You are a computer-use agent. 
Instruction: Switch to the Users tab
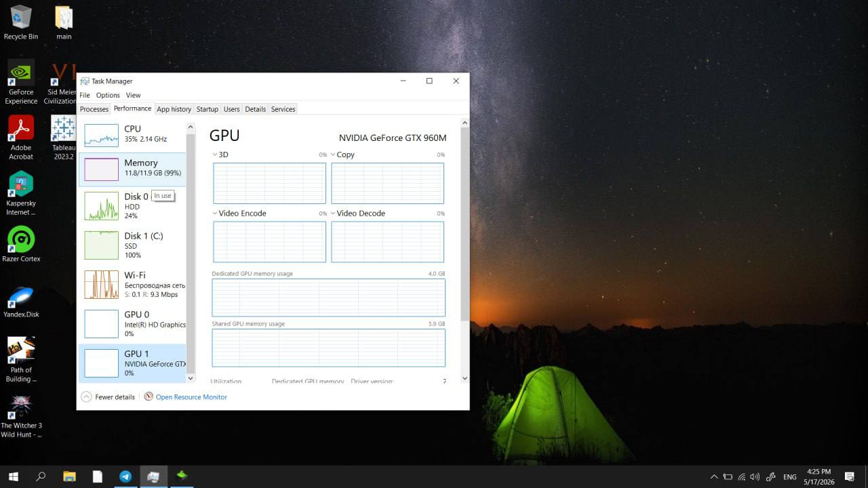click(232, 109)
